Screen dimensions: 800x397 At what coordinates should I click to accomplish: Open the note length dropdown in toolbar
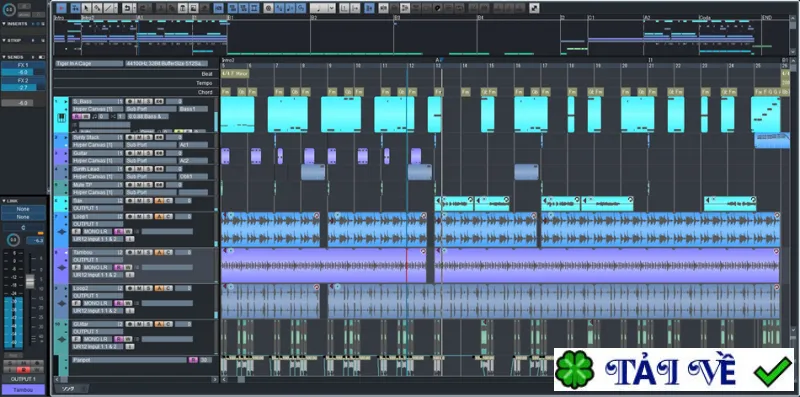331,8
